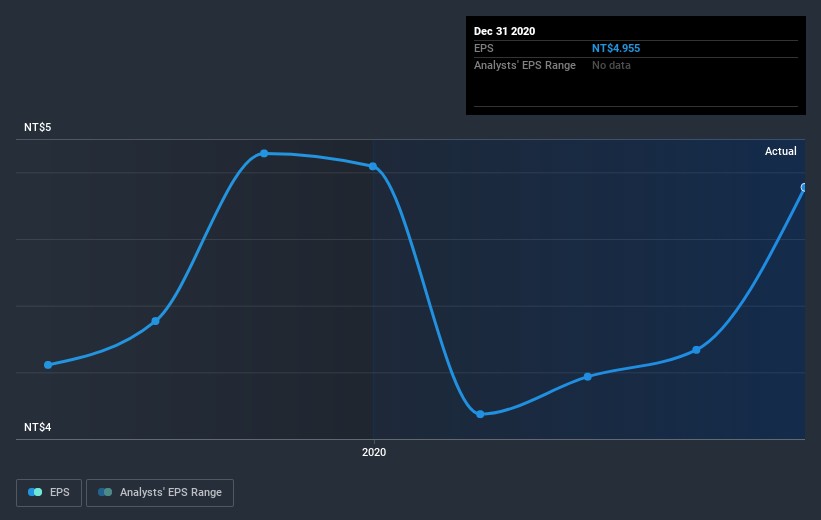
Task: Click the Analysts' EPS Range swatch icon
Action: tap(105, 492)
